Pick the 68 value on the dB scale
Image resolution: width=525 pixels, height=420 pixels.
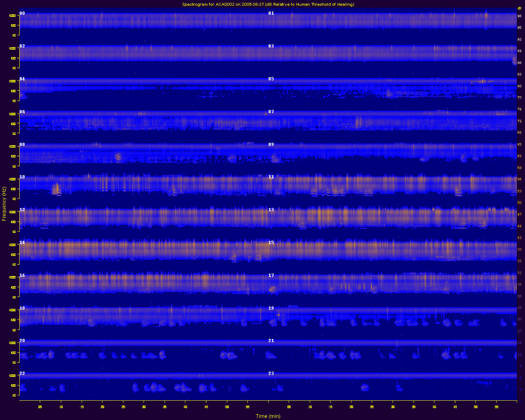(x=519, y=132)
